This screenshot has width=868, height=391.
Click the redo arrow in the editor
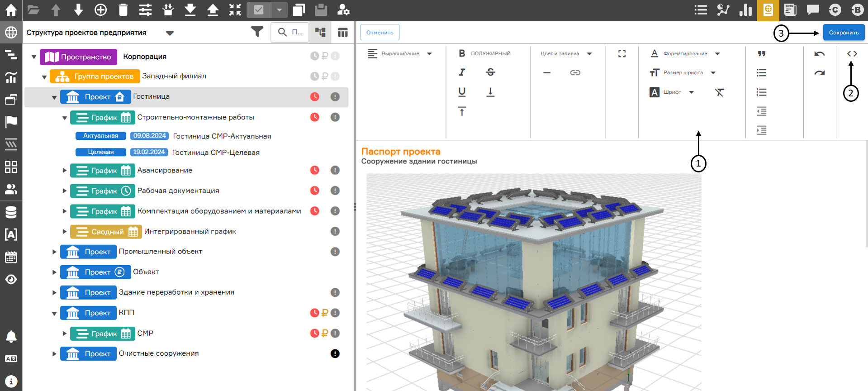(820, 72)
